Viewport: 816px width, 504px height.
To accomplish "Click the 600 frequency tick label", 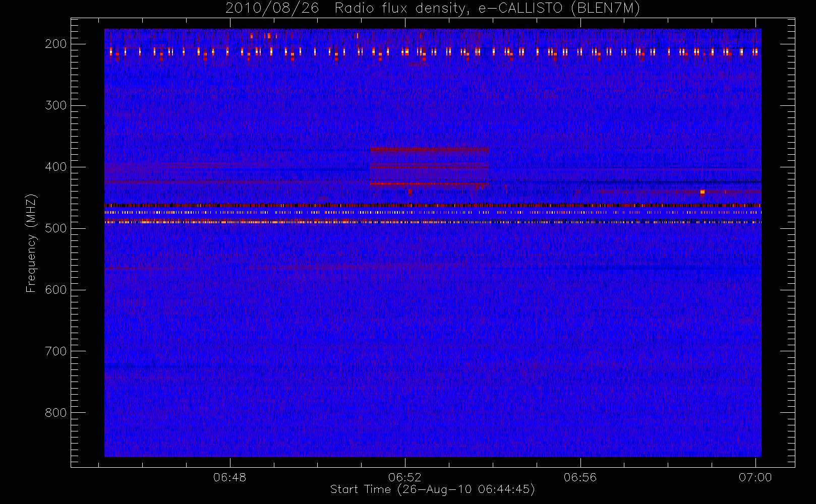I will click(56, 290).
